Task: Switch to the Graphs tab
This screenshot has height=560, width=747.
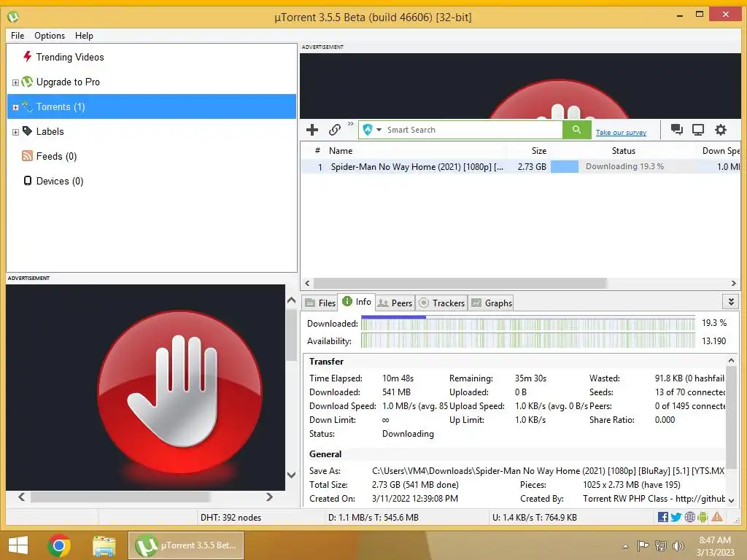Action: point(492,303)
